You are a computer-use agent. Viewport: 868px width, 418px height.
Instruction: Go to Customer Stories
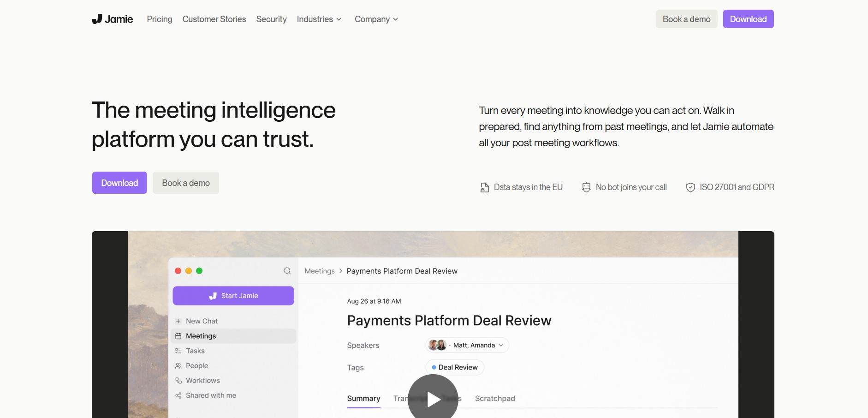[x=214, y=19]
